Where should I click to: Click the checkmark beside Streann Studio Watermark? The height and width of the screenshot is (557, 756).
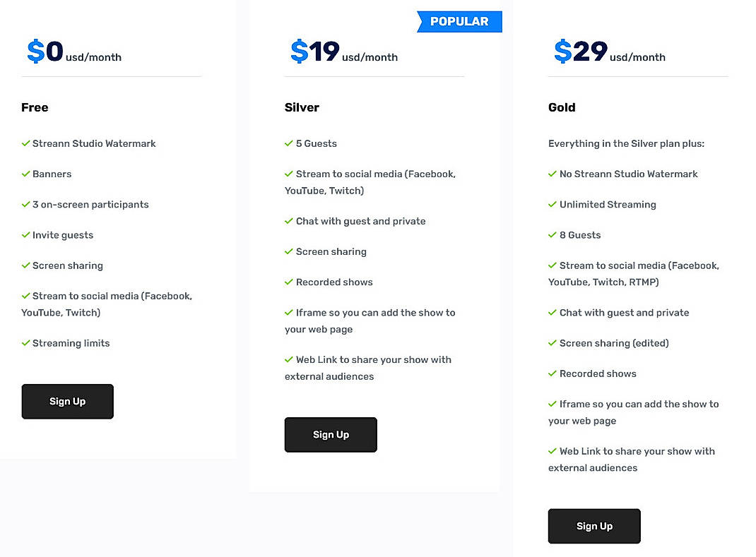pos(26,143)
